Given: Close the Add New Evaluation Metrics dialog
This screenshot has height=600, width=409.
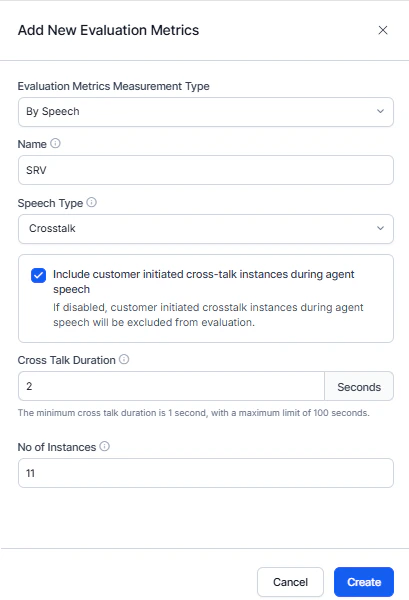Looking at the screenshot, I should [383, 30].
